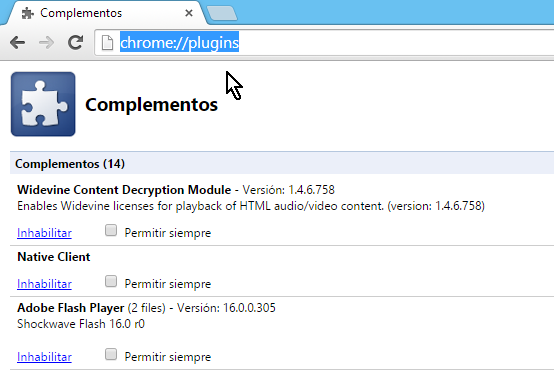This screenshot has height=370, width=554.
Task: Disable Native Client via Inhabilitar link
Action: coord(45,284)
